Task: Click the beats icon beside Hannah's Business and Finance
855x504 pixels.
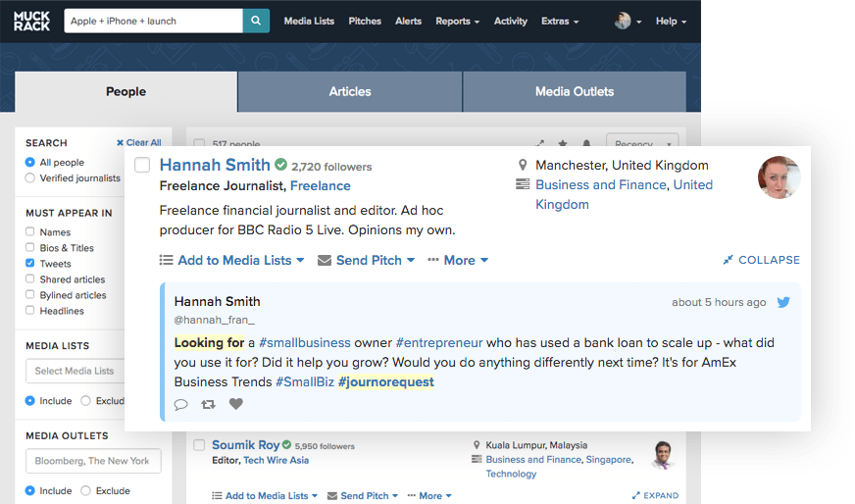Action: point(523,184)
